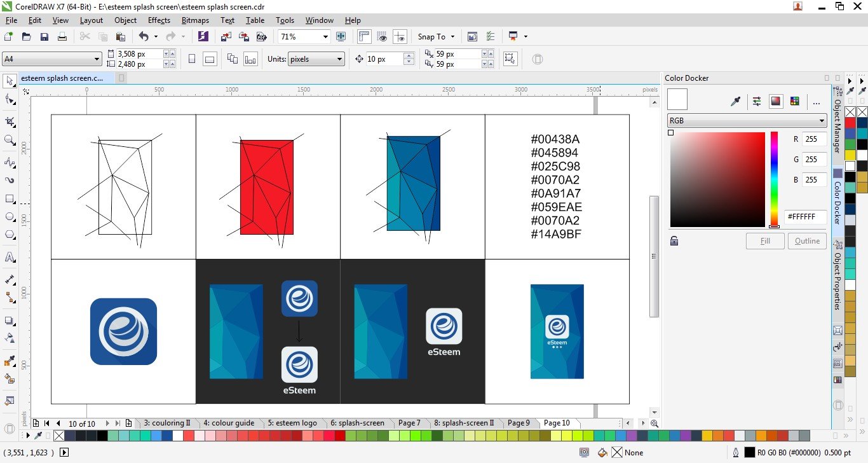This screenshot has height=463, width=868.
Task: Toggle show guidelines button
Action: tap(400, 37)
